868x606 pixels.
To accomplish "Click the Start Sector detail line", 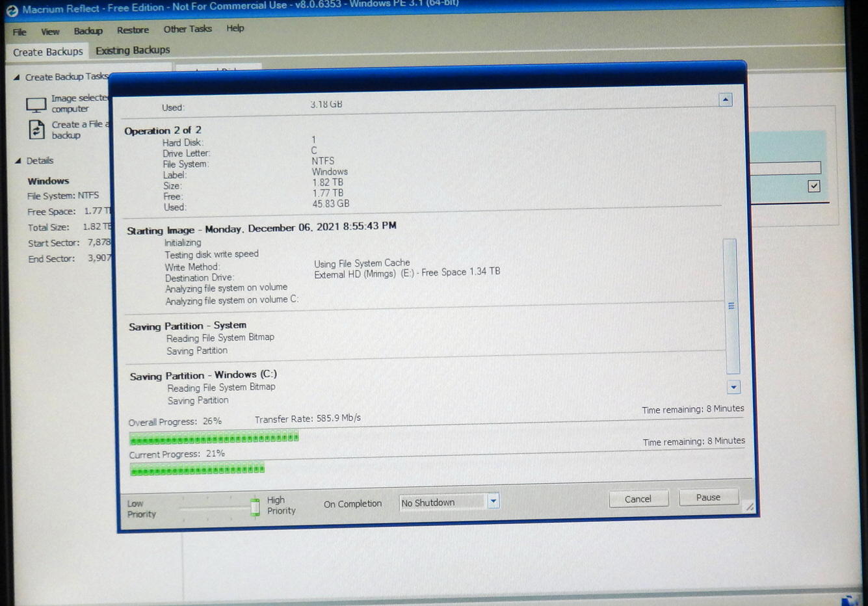I will (70, 243).
